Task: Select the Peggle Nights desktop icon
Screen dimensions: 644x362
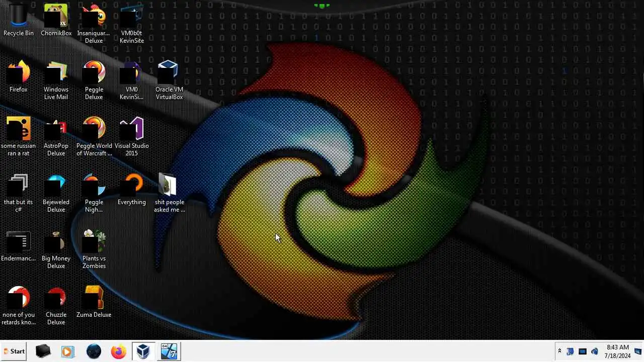Action: click(x=94, y=193)
